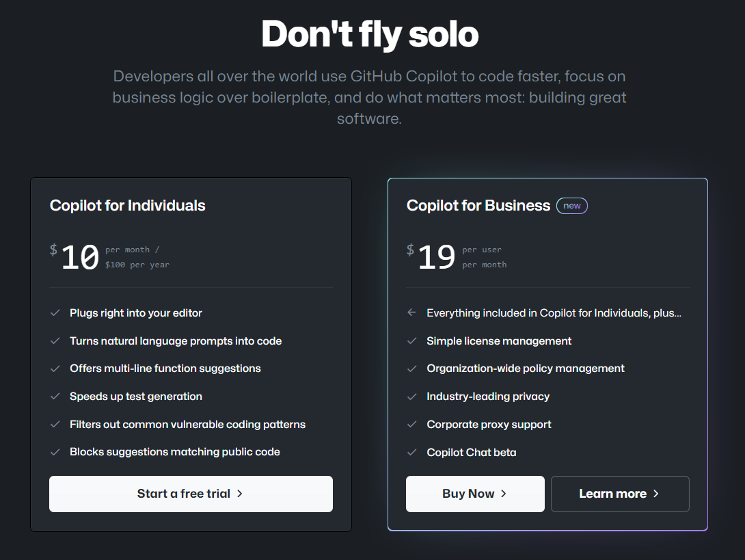745x560 pixels.
Task: Click checkmark beside Simple license management
Action: point(412,341)
